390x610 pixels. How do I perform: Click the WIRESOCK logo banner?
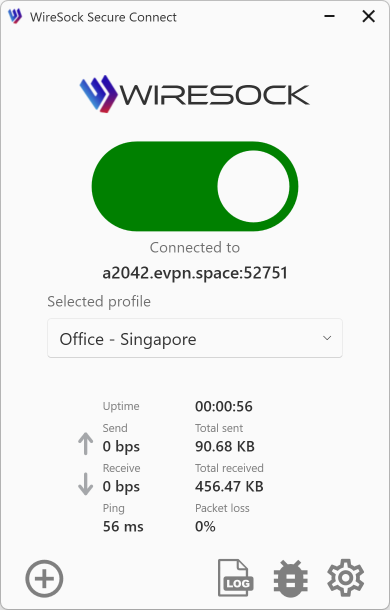pos(195,94)
